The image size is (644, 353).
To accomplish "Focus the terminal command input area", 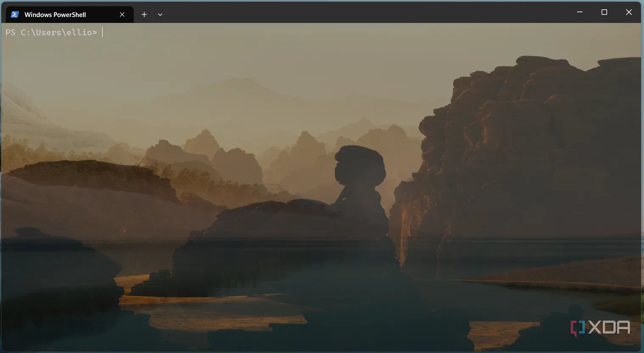I will pos(321,187).
